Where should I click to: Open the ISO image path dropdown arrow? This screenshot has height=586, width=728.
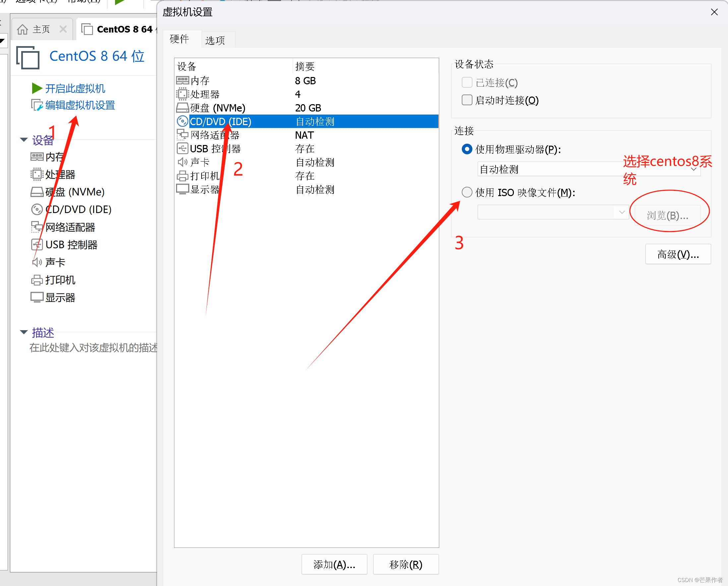pos(622,212)
